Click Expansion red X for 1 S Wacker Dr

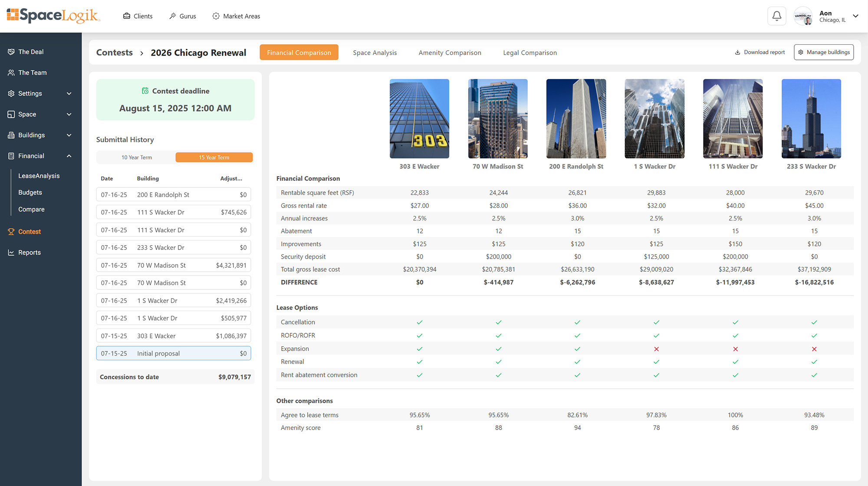656,349
